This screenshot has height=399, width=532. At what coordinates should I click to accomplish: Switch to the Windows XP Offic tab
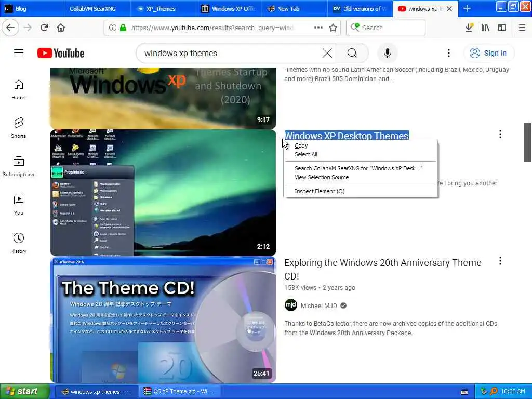coord(229,9)
